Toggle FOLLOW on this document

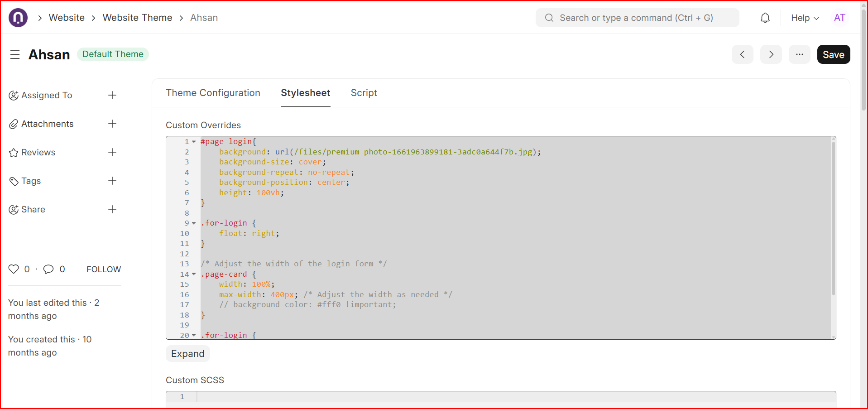click(x=103, y=269)
